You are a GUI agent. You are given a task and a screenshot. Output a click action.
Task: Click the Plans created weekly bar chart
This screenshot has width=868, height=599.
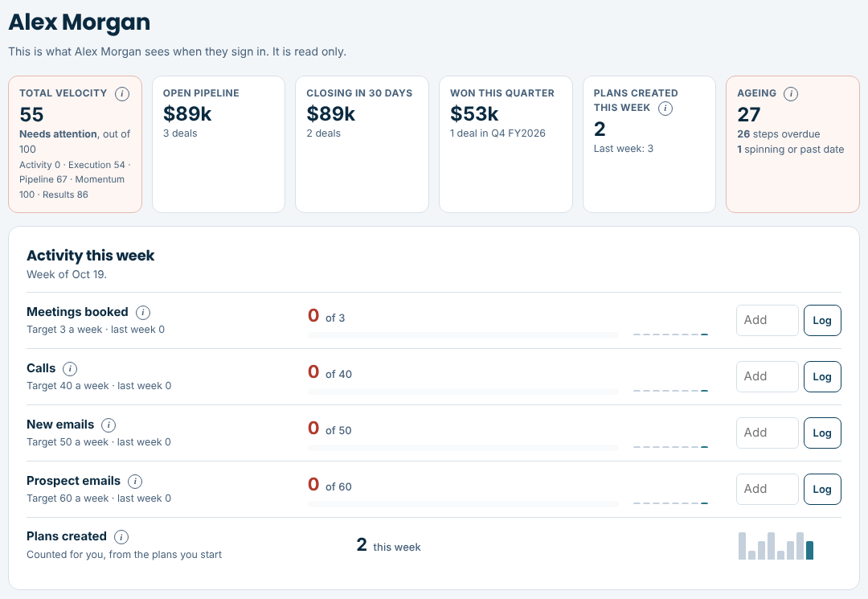click(776, 546)
